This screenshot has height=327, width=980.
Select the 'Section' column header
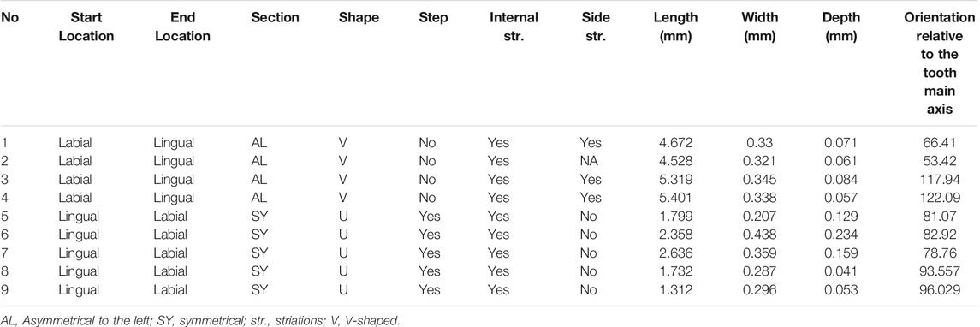[x=275, y=17]
